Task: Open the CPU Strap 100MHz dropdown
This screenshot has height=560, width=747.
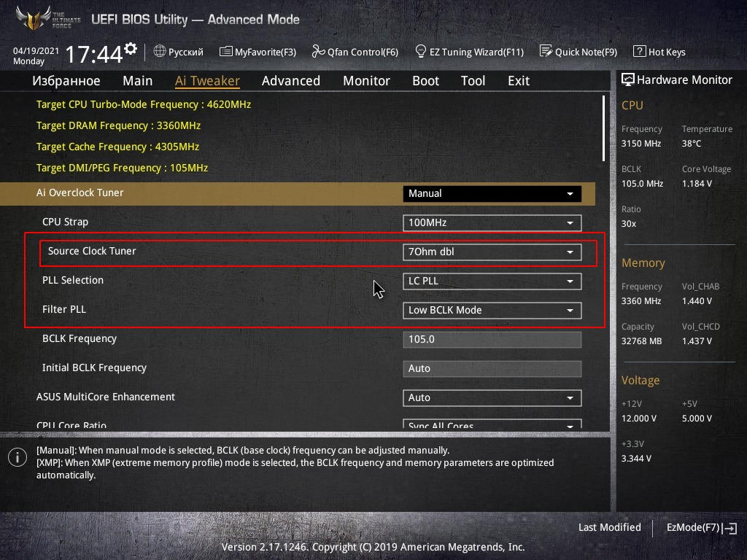Action: tap(492, 223)
